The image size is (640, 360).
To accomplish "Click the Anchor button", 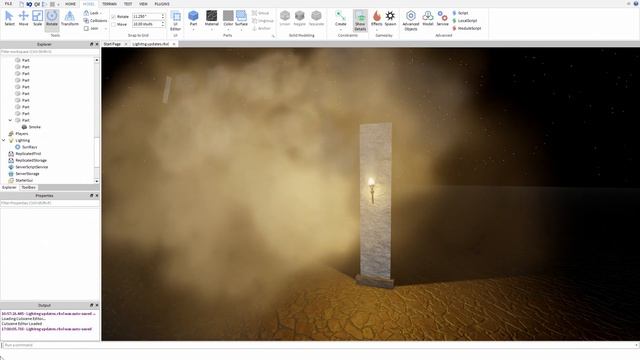I will 261,28.
